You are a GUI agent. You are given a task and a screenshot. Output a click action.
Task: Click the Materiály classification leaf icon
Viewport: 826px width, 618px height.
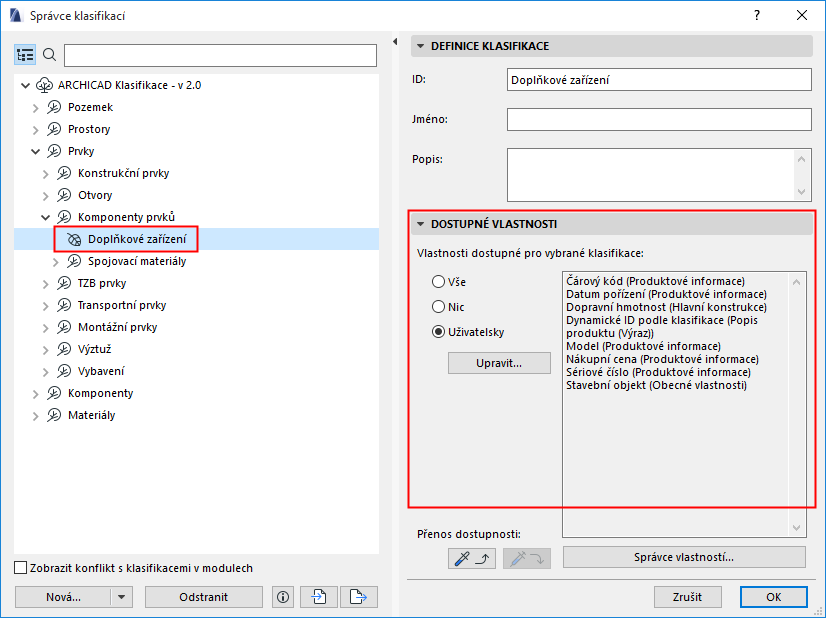coord(54,416)
